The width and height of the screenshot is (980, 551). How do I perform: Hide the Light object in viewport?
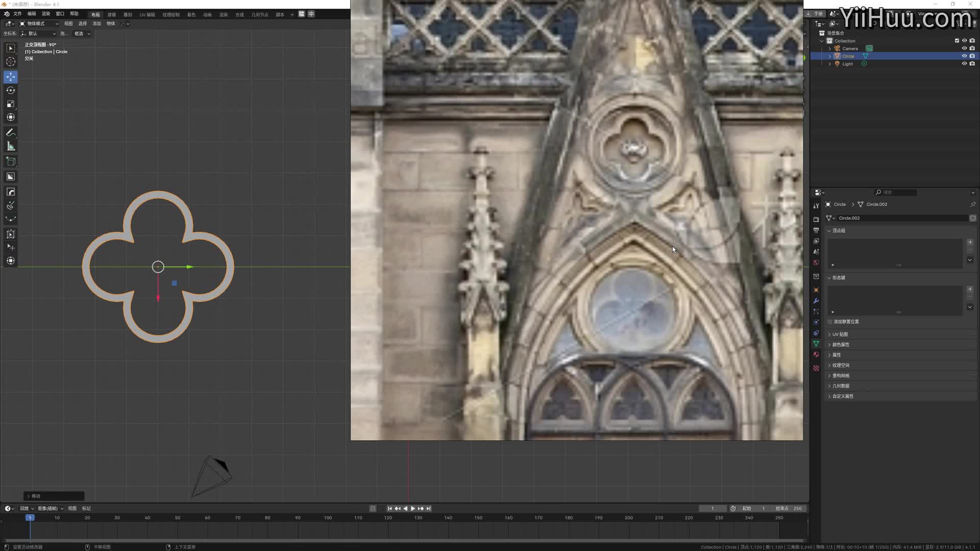pos(964,64)
